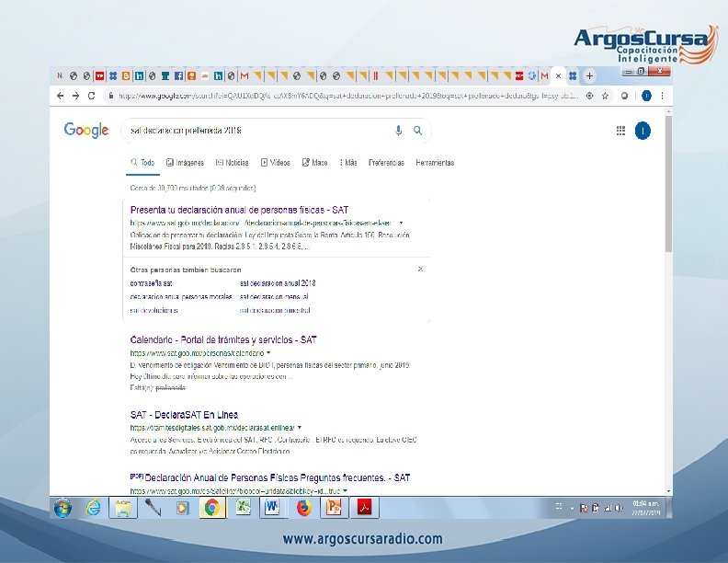Switch to the Videos tab
728x563 pixels.
[276, 163]
